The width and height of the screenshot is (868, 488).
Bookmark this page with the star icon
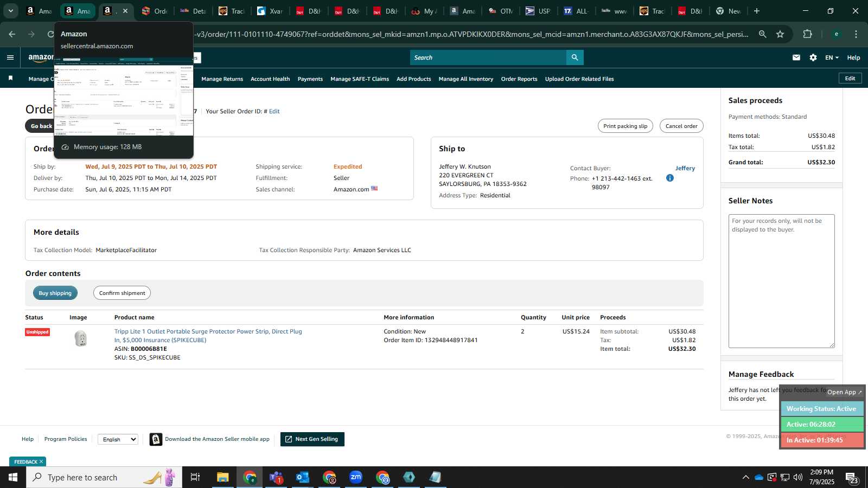[780, 34]
